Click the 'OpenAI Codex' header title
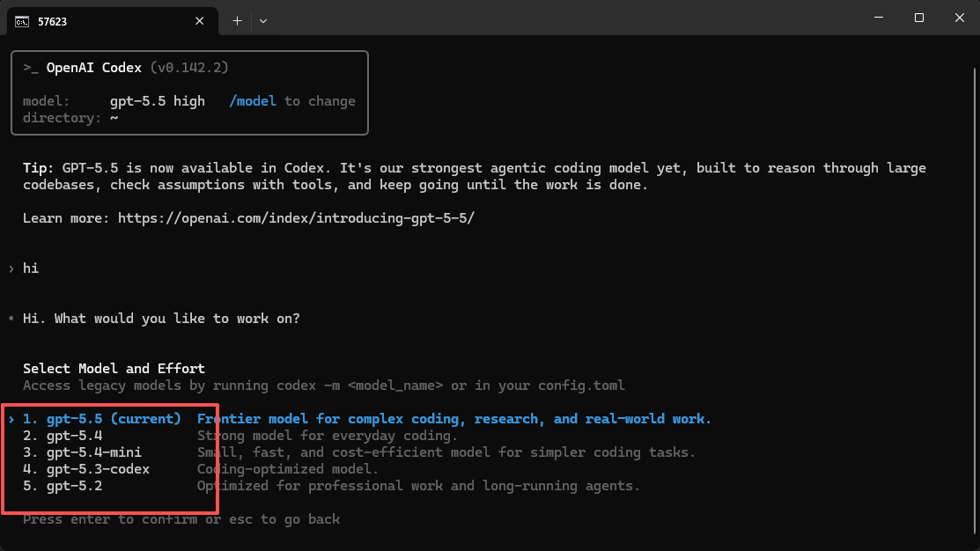The height and width of the screenshot is (551, 980). [93, 68]
